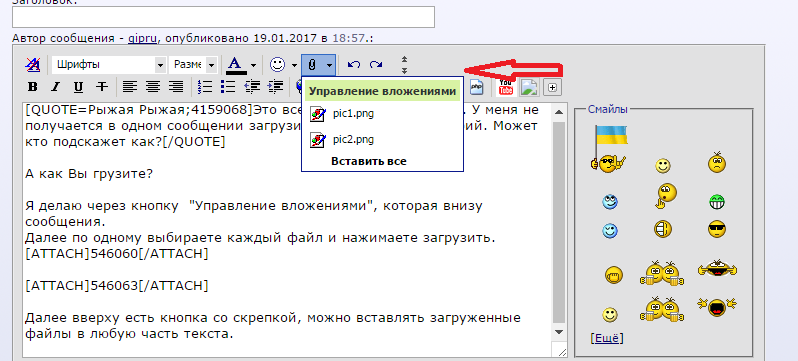Image resolution: width=798 pixels, height=361 pixels.
Task: Click the line [ATTACH]546060[/ATTACH]
Action: 117,254
